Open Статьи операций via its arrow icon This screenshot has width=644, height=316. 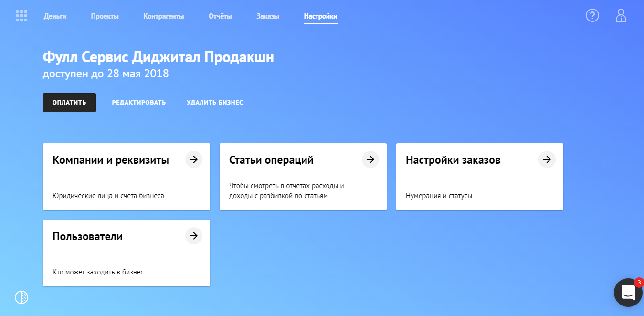(x=370, y=159)
